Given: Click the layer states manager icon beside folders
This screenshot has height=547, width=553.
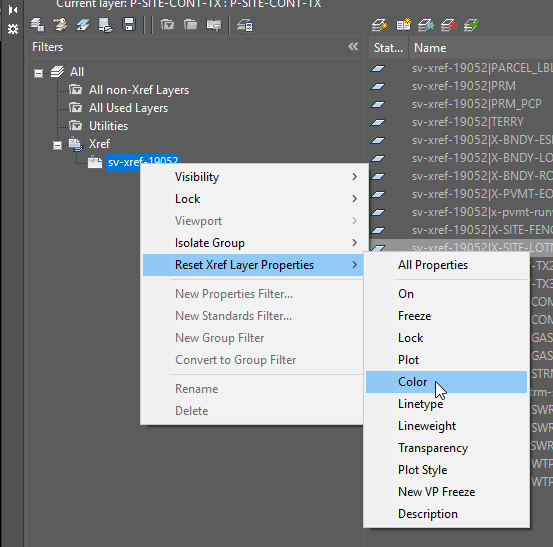Looking at the screenshot, I should pos(214,25).
